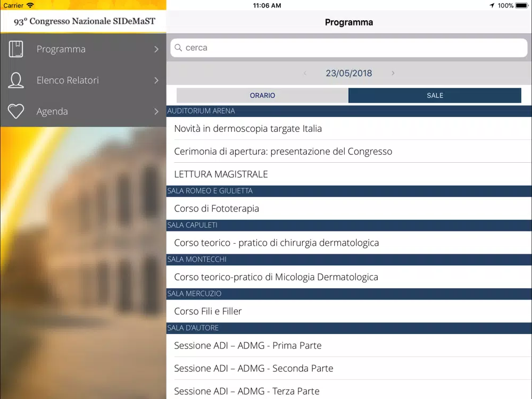
Task: Open Corso teorico - pratico di chirurgia dermatologica
Action: (349, 243)
